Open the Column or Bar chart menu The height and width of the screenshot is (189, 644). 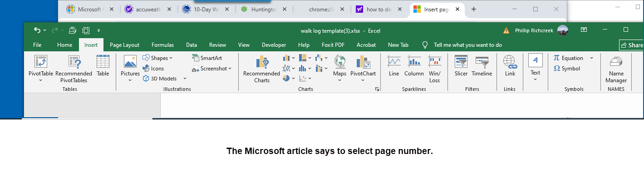289,58
